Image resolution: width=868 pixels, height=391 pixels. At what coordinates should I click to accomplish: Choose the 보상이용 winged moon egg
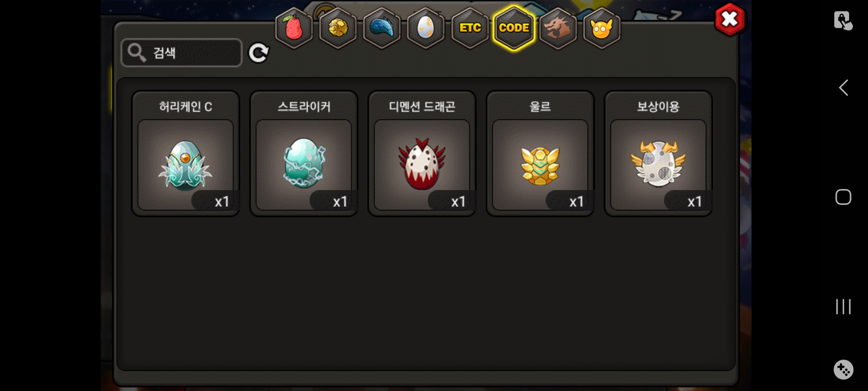tap(658, 154)
